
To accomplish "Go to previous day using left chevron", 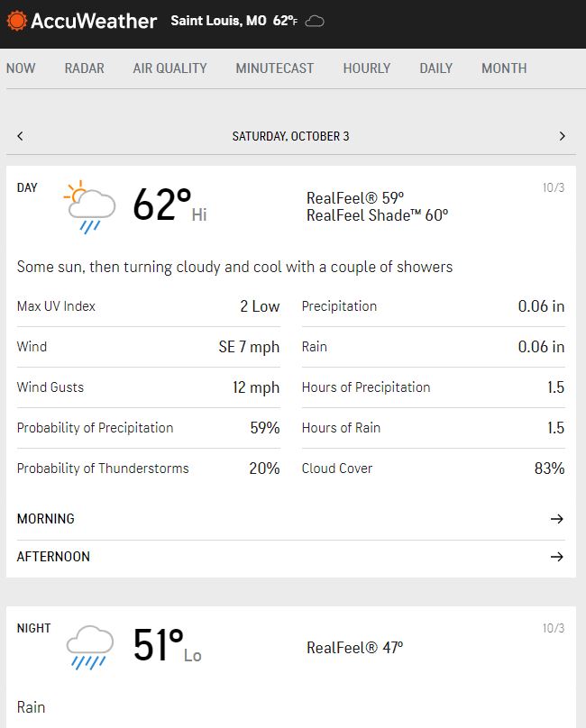I will (x=21, y=136).
